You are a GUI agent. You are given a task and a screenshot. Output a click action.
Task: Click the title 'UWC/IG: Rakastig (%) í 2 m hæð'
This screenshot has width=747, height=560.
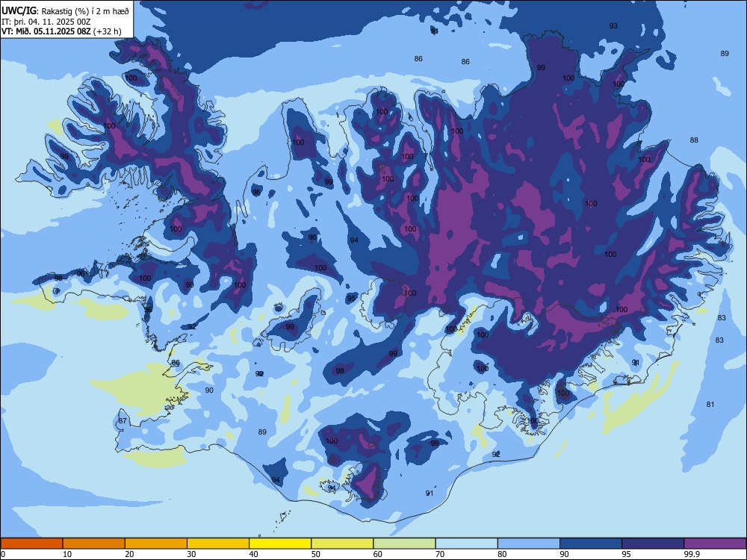(x=65, y=11)
